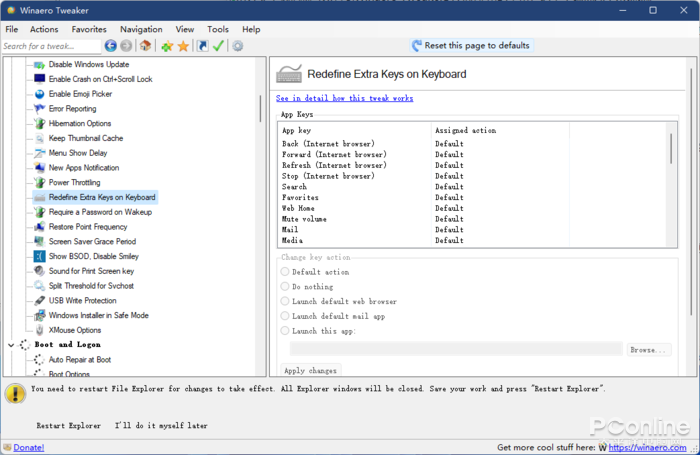This screenshot has width=700, height=455.
Task: Open settings via the gear toolbar icon
Action: pos(238,46)
